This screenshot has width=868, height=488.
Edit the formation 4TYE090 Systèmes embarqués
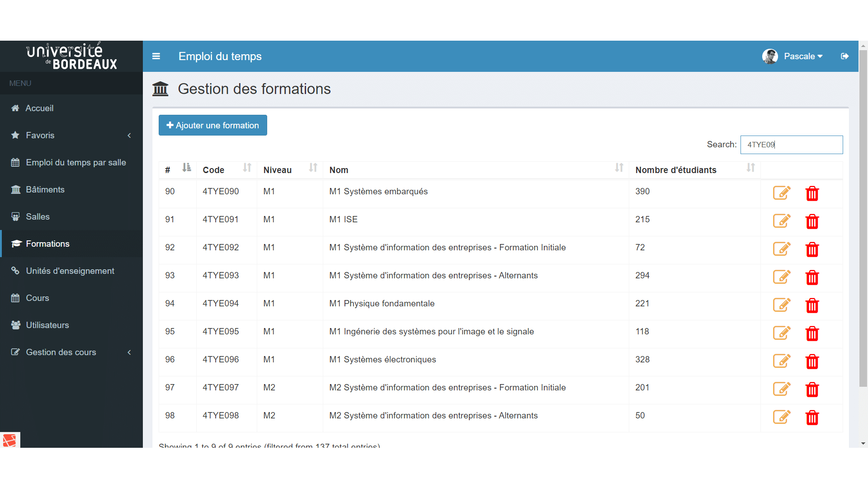[782, 193]
